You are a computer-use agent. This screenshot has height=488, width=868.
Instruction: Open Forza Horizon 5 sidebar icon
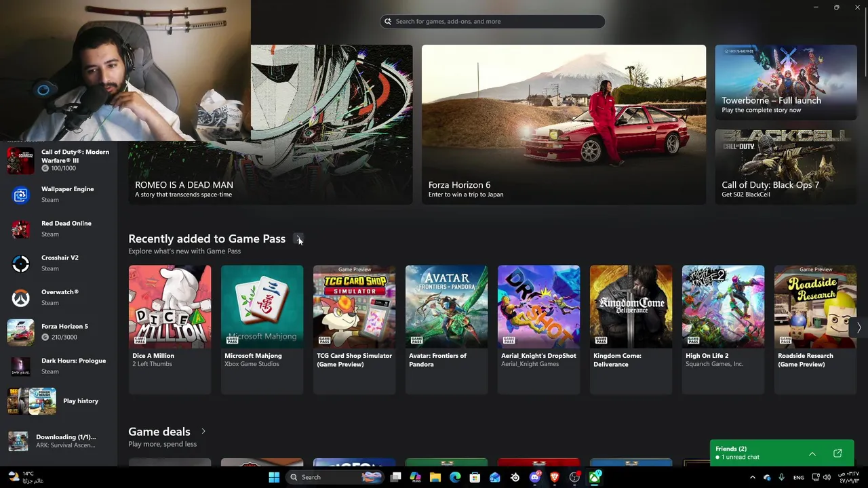20,332
